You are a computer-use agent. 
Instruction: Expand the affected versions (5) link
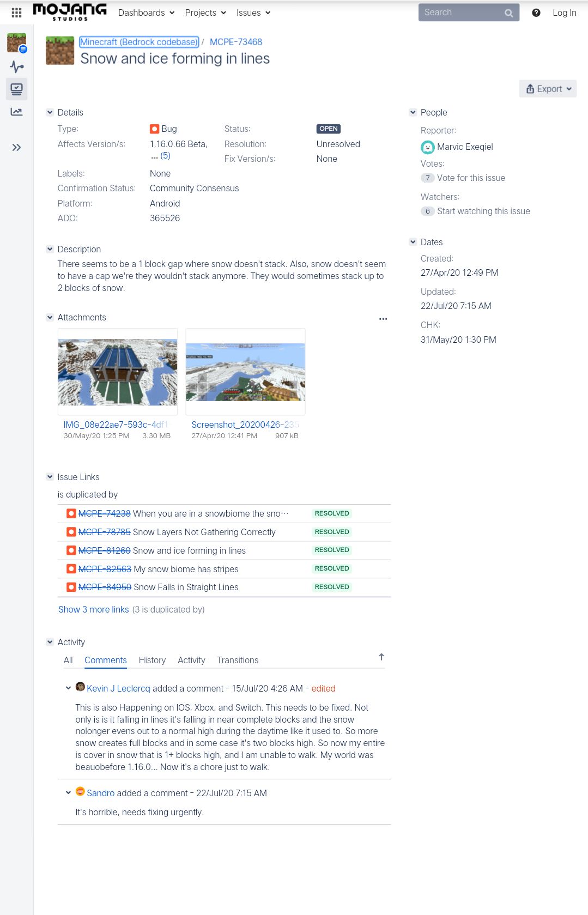165,156
